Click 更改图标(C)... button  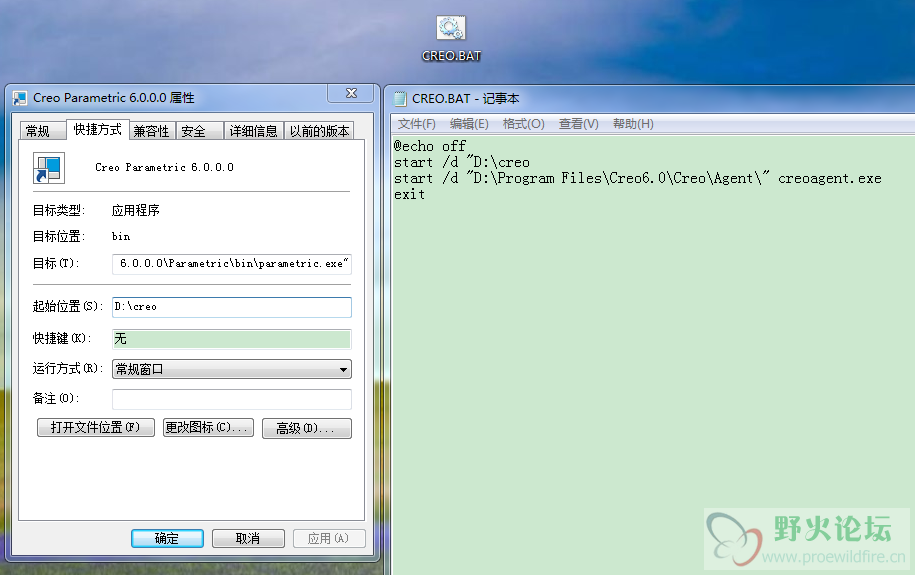click(x=208, y=427)
